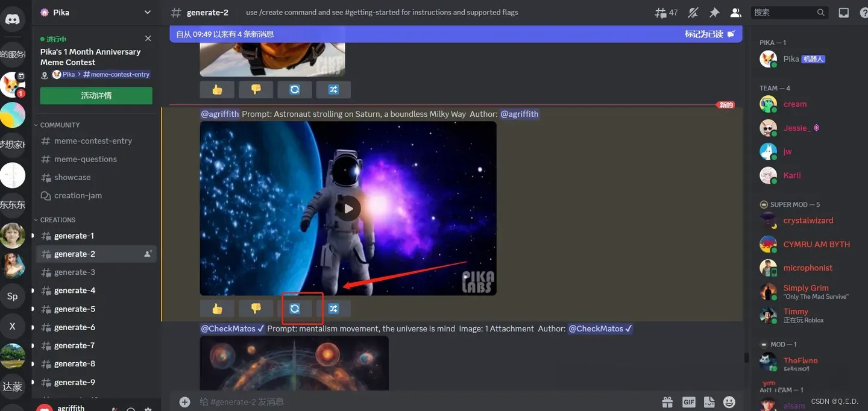Click the plus attach file icon
This screenshot has height=411, width=868.
coord(185,402)
